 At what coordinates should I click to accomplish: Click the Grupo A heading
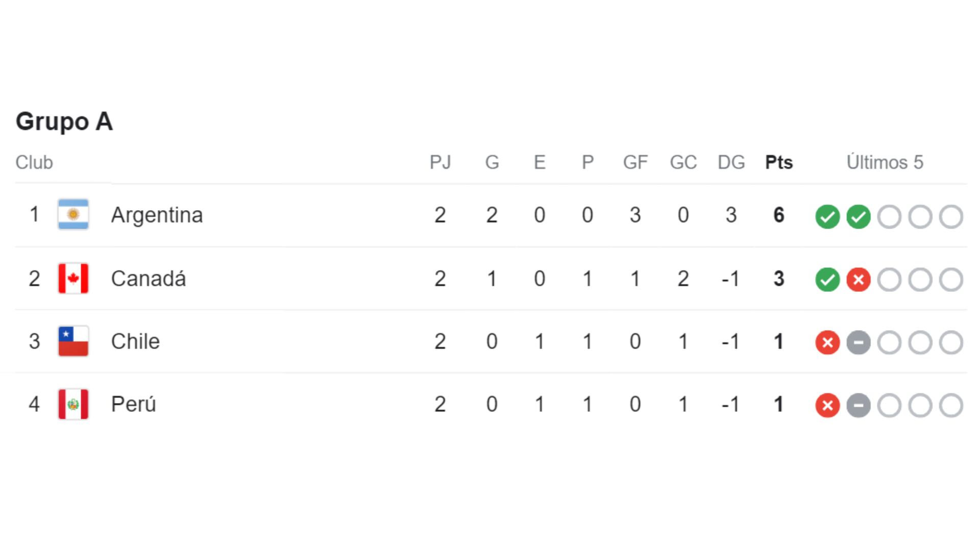point(64,121)
